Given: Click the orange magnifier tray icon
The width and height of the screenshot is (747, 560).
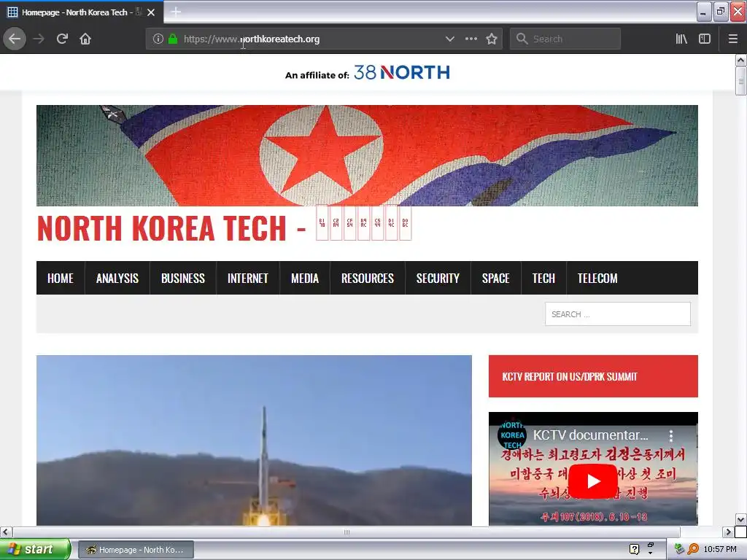Looking at the screenshot, I should pyautogui.click(x=693, y=549).
